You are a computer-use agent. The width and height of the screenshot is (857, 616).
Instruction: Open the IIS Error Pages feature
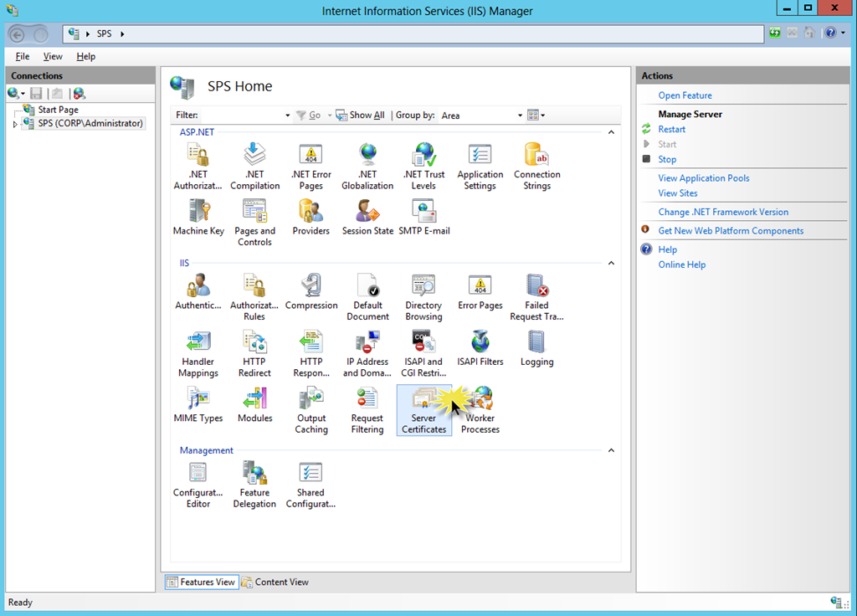480,292
